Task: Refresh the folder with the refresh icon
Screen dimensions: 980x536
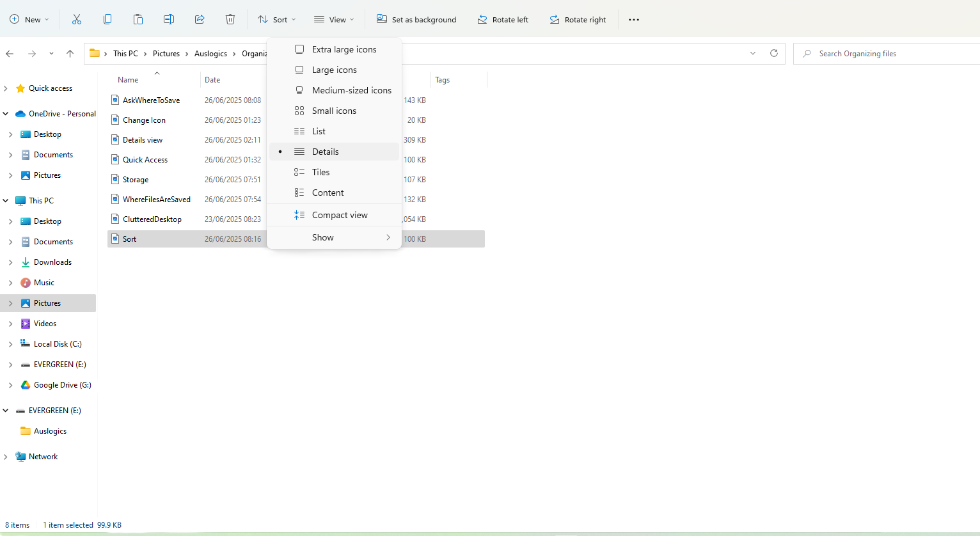Action: (773, 53)
